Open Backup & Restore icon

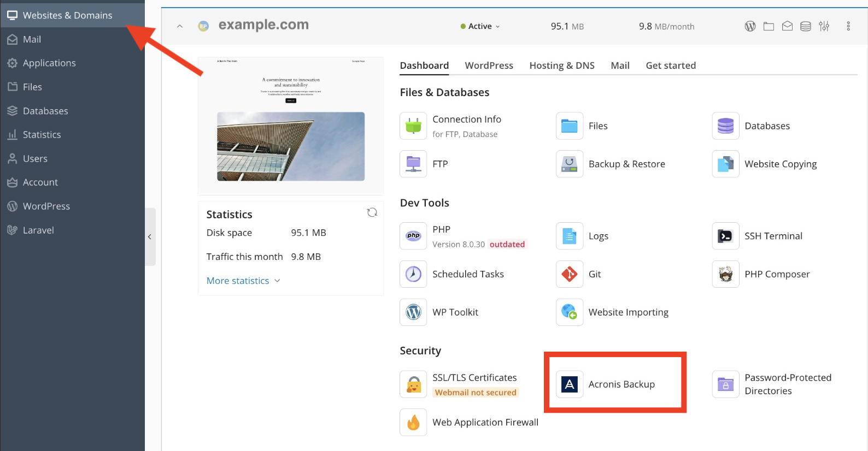pyautogui.click(x=570, y=164)
